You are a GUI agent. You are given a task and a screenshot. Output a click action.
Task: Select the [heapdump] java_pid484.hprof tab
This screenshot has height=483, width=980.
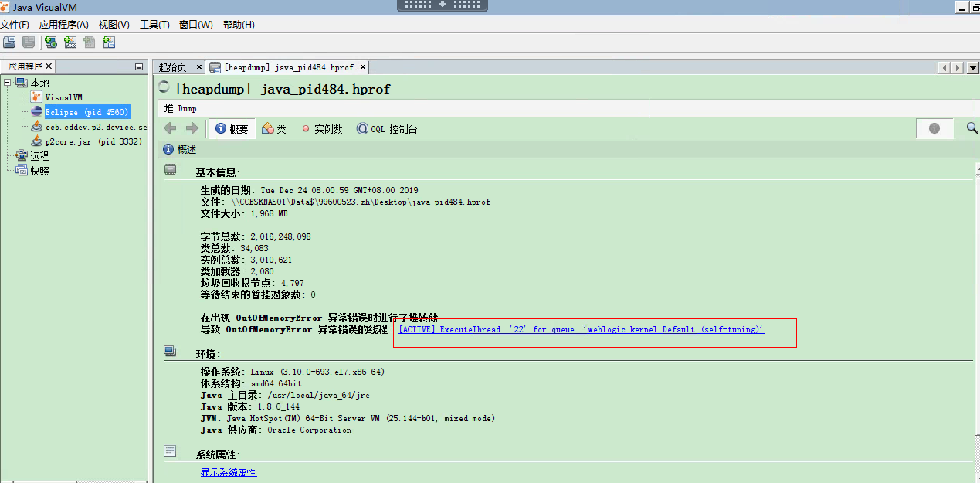[x=290, y=67]
